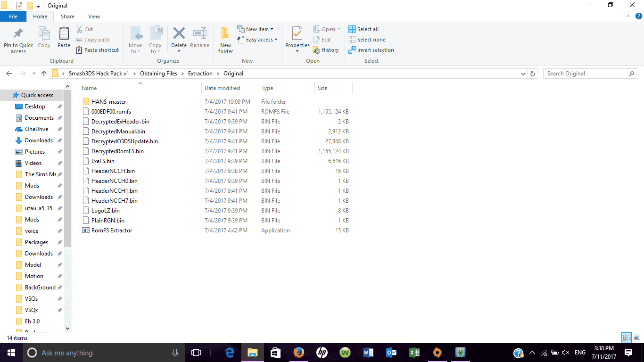Open the ribbon Help button

pyautogui.click(x=638, y=16)
